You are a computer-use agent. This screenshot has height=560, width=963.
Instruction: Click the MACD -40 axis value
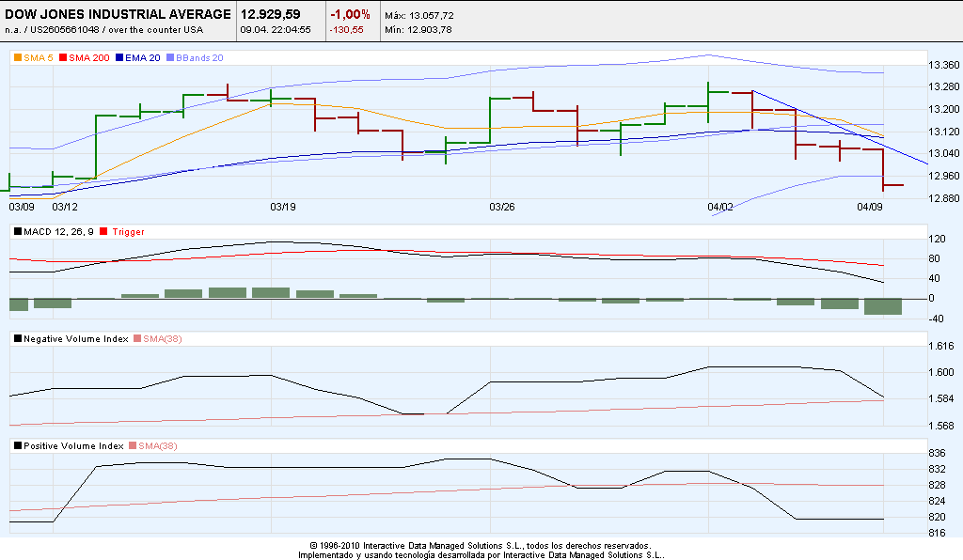pyautogui.click(x=936, y=319)
